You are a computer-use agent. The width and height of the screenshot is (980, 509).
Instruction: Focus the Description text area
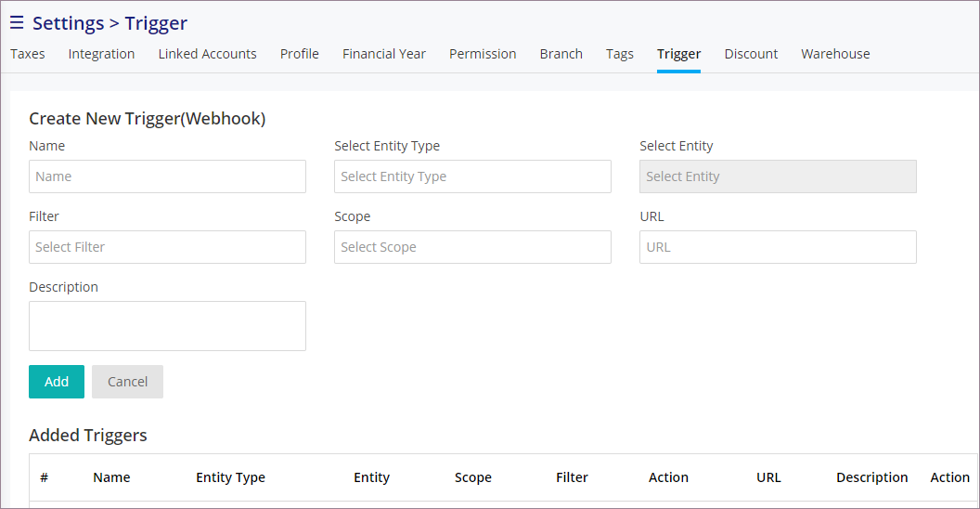(167, 326)
